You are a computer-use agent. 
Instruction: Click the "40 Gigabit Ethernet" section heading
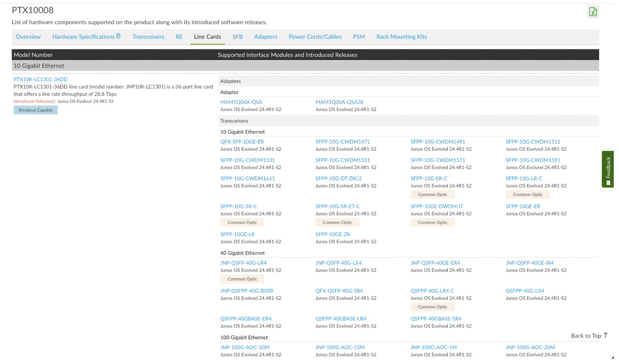243,253
